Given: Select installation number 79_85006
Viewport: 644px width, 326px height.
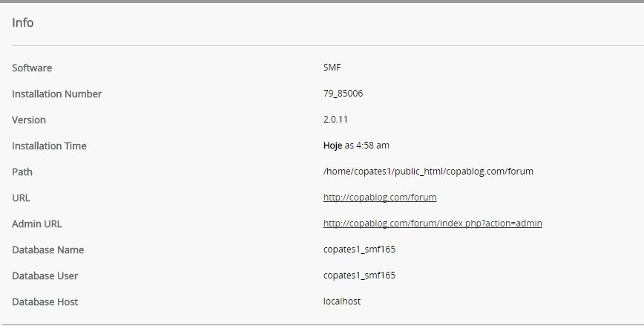Looking at the screenshot, I should coord(343,94).
